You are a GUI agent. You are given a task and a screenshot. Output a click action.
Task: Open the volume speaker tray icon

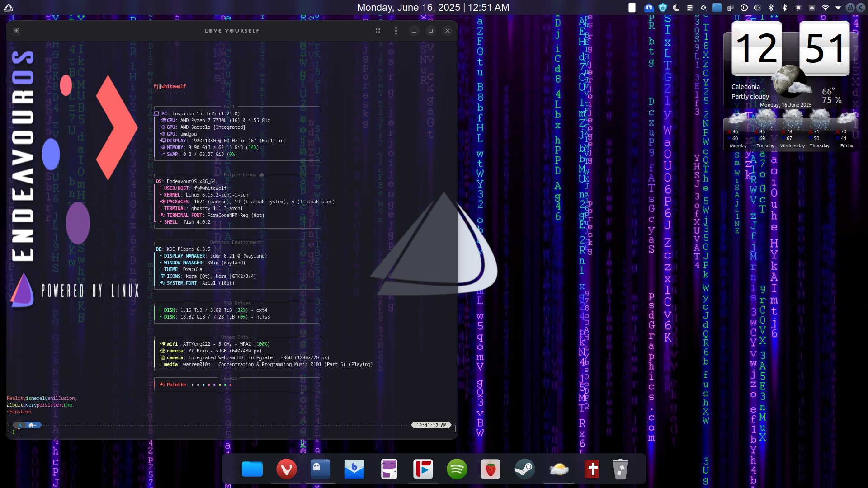click(758, 7)
